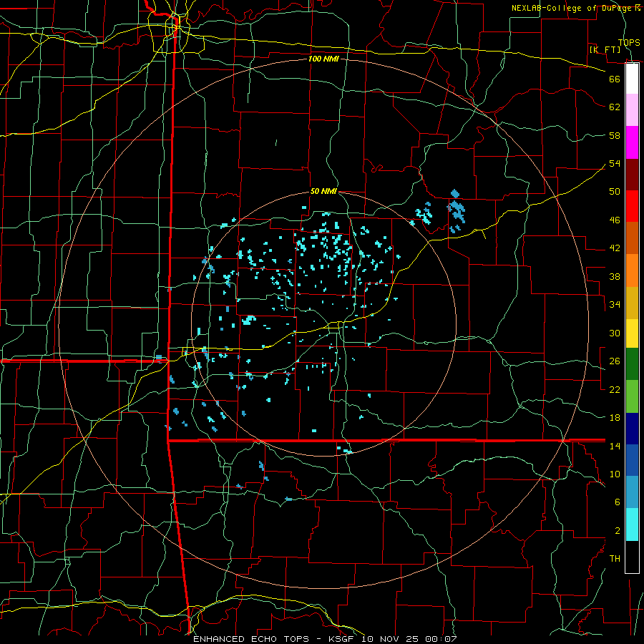Click the black TH threshold legend swatch
The width and height of the screenshot is (644, 644).
[x=632, y=557]
